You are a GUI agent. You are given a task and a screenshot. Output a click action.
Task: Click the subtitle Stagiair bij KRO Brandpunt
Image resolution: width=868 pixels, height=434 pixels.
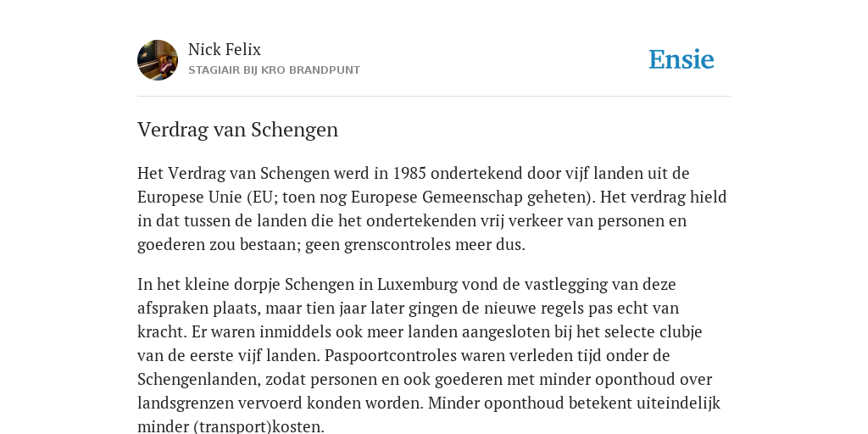click(x=274, y=70)
